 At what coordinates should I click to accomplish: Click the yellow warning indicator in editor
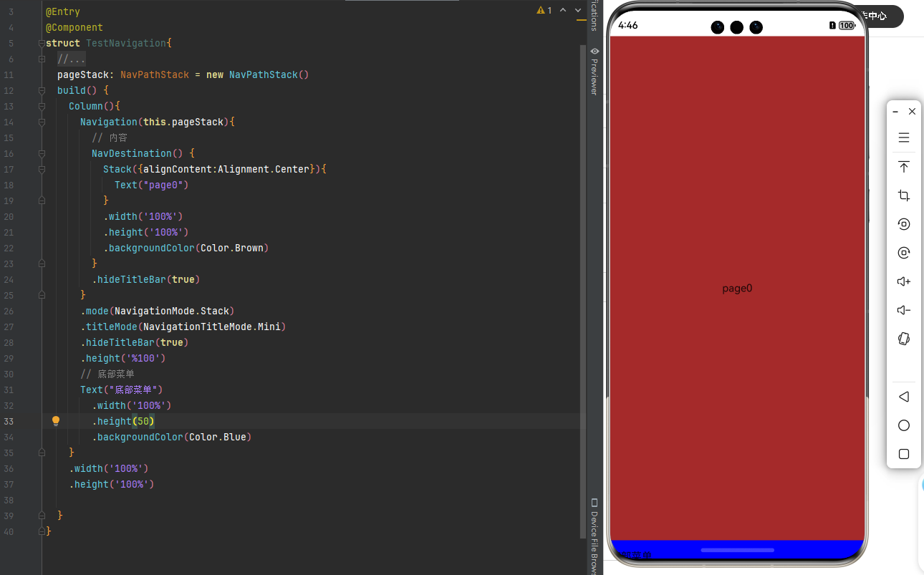544,11
